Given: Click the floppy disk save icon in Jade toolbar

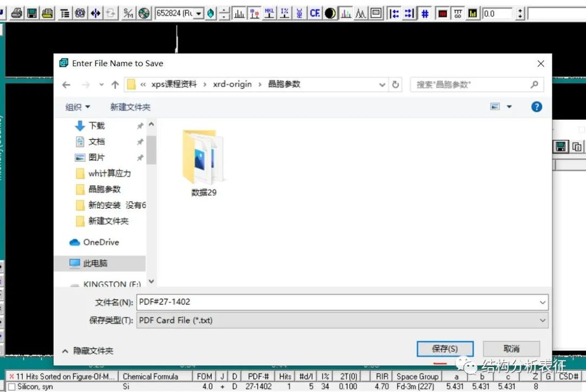Looking at the screenshot, I should [x=32, y=14].
